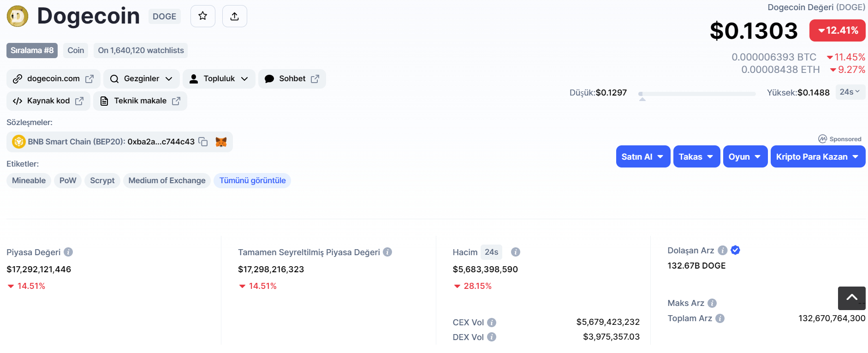Click the $0.1303 price value
868x353 pixels.
point(754,31)
